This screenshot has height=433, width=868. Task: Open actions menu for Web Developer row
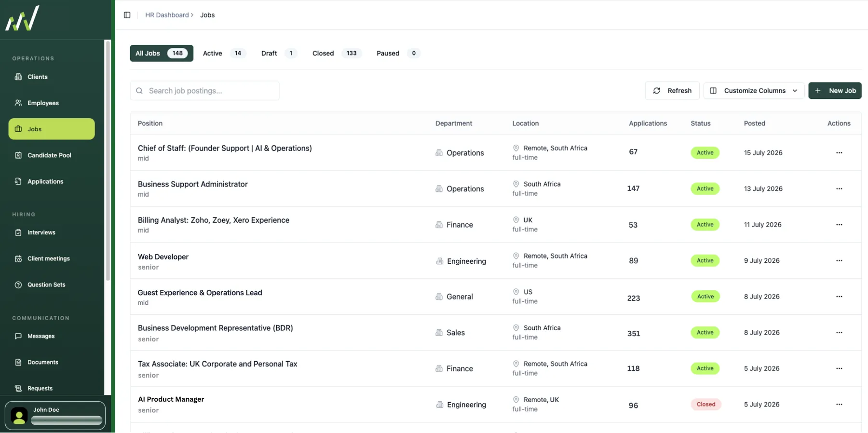point(839,260)
